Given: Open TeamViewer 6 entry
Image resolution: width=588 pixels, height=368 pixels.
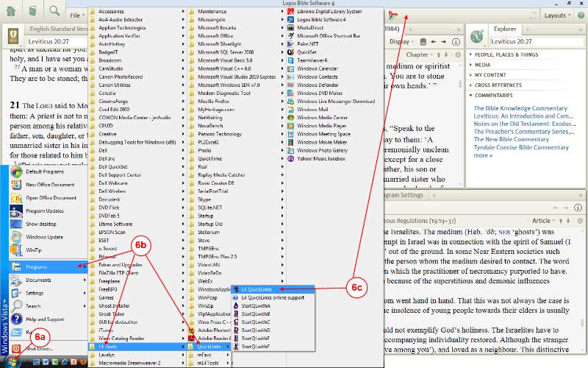Looking at the screenshot, I should [x=312, y=60].
